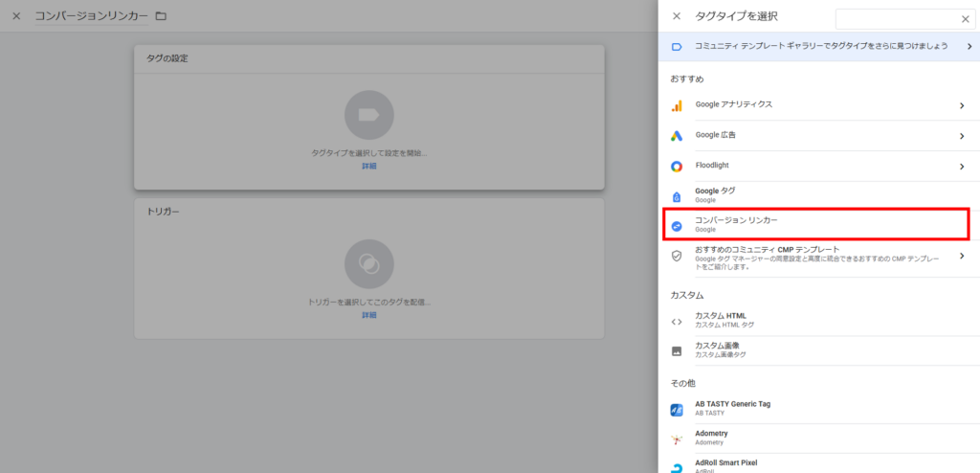Image resolution: width=980 pixels, height=473 pixels.
Task: Click the おすすめ section heading
Action: tap(687, 79)
